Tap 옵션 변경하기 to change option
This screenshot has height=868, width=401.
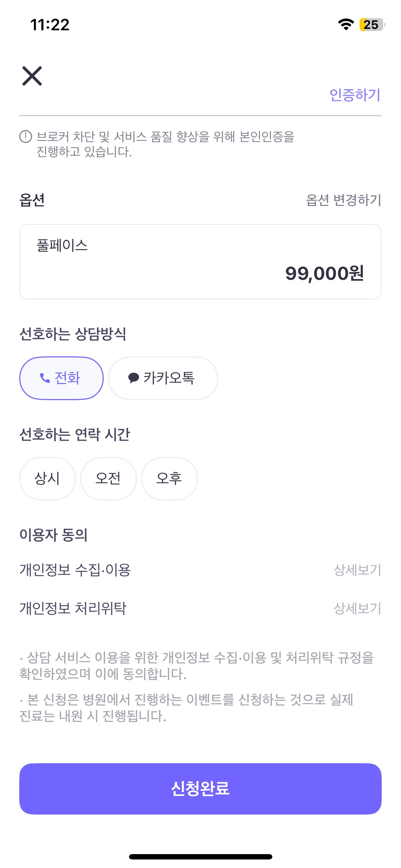click(344, 200)
